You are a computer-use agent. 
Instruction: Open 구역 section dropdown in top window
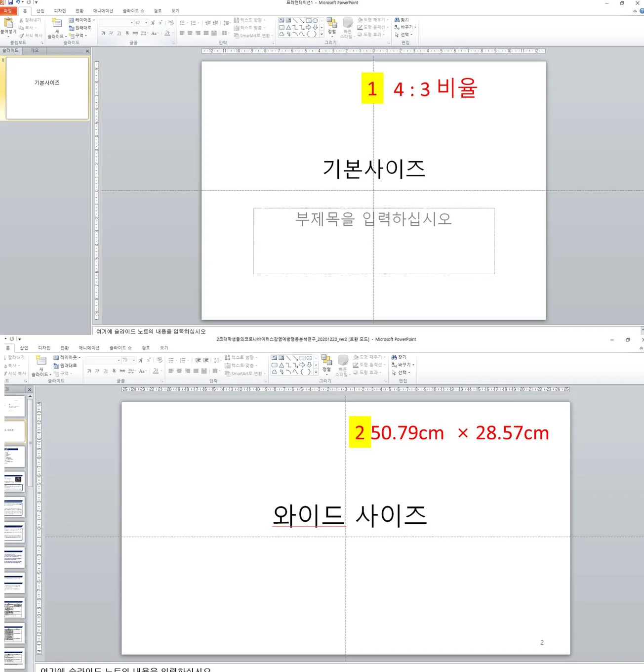point(78,36)
